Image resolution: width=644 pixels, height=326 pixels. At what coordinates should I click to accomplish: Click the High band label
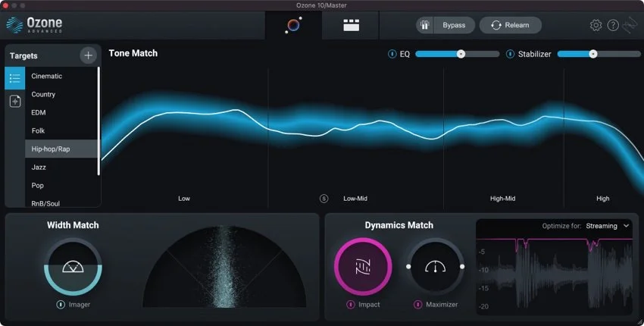tap(602, 199)
